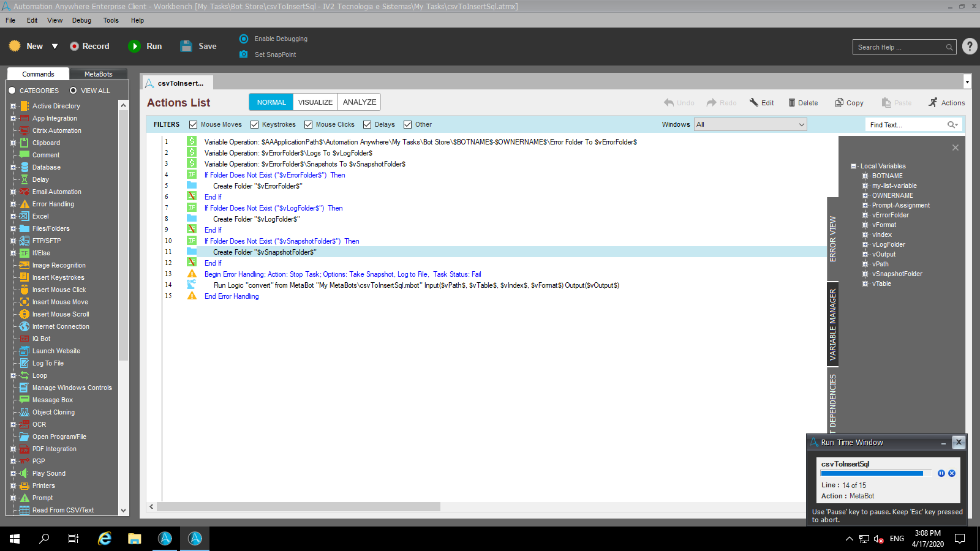Save the task using the floppy icon

186,46
